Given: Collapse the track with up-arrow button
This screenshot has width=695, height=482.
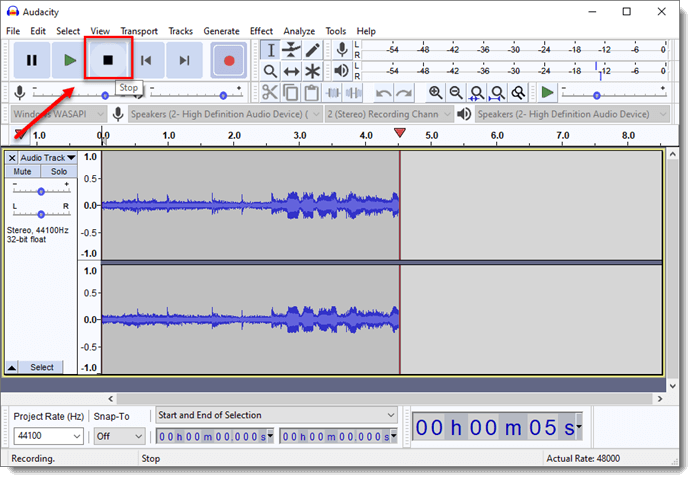Looking at the screenshot, I should click(x=12, y=367).
